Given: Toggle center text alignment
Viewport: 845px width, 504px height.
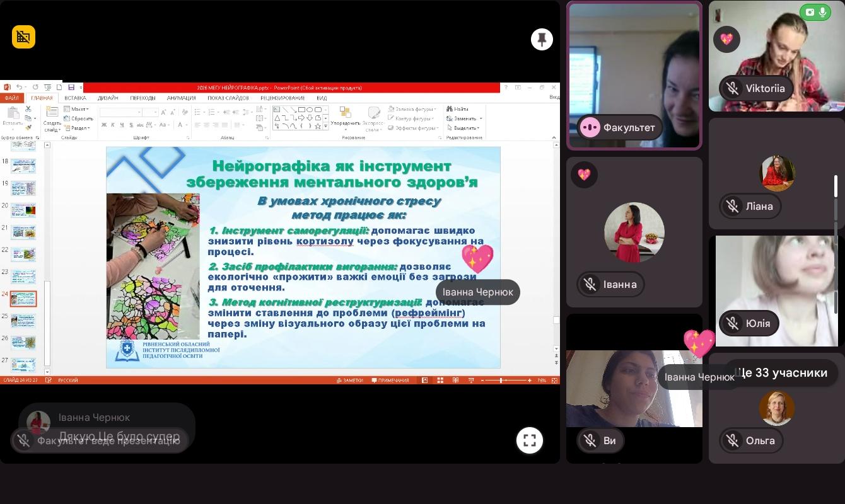Looking at the screenshot, I should [206, 125].
